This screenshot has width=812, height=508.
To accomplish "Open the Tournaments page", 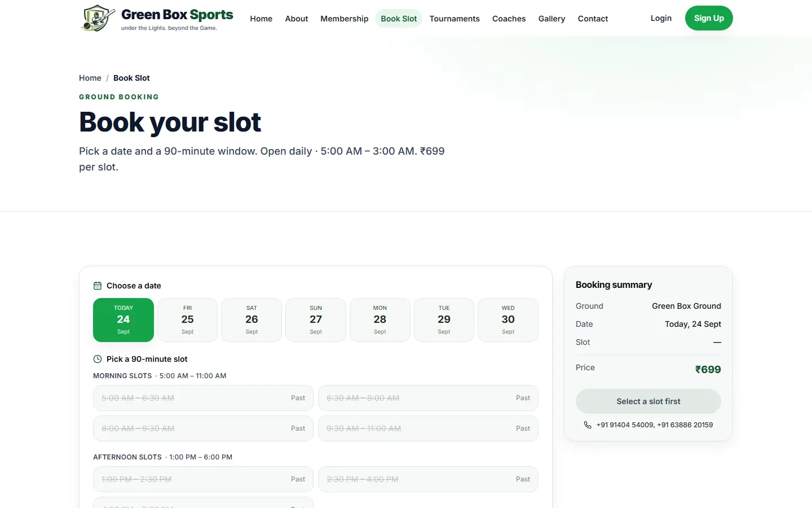I will pos(454,19).
